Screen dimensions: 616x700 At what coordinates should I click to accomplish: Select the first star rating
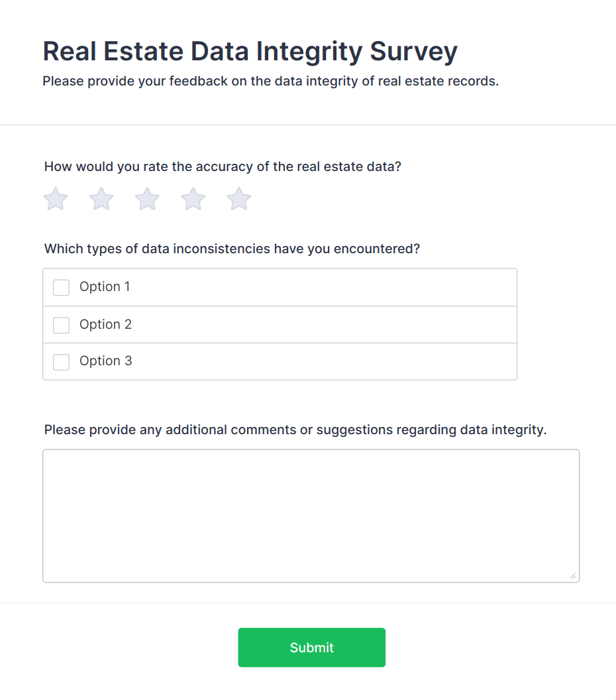point(55,198)
